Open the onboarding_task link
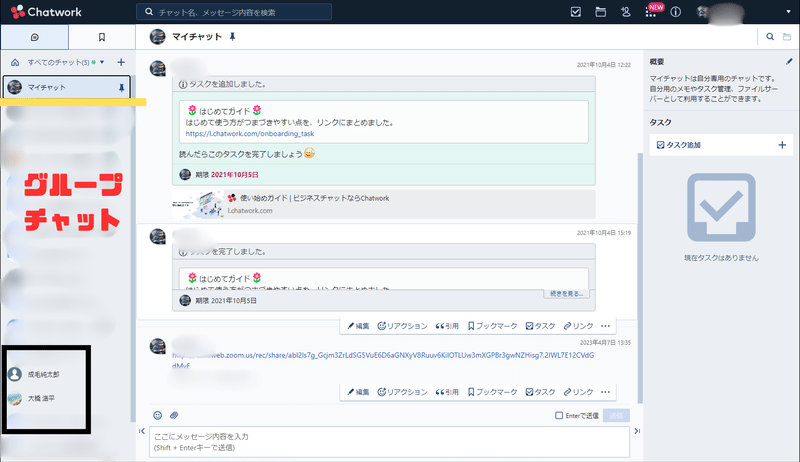 pos(249,134)
